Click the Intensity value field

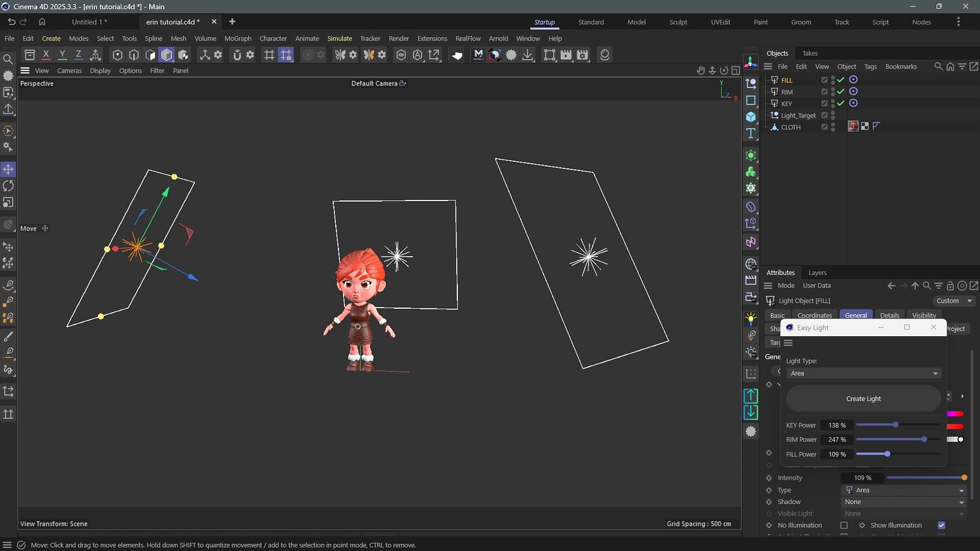point(862,478)
